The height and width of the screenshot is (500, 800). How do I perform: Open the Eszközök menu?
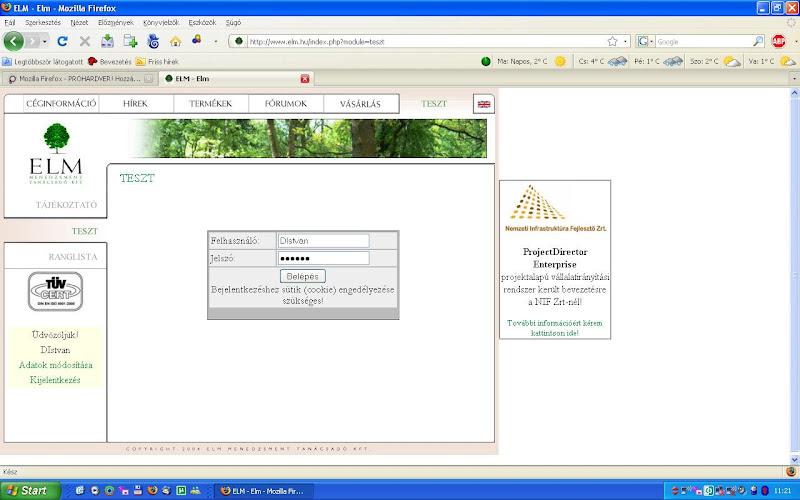202,22
